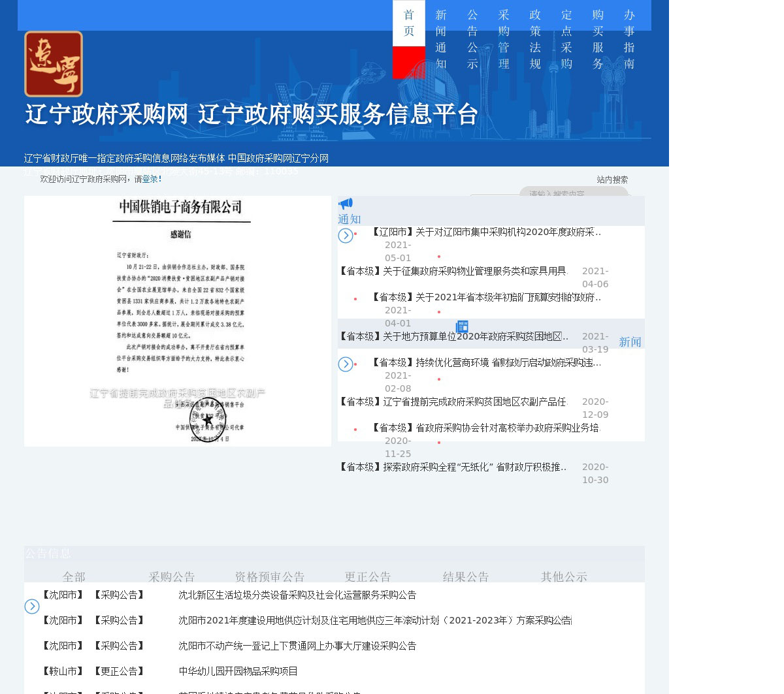Open 辽宁省提前完成政府采购贫困地区 news article
This screenshot has width=784, height=694.
(x=452, y=402)
